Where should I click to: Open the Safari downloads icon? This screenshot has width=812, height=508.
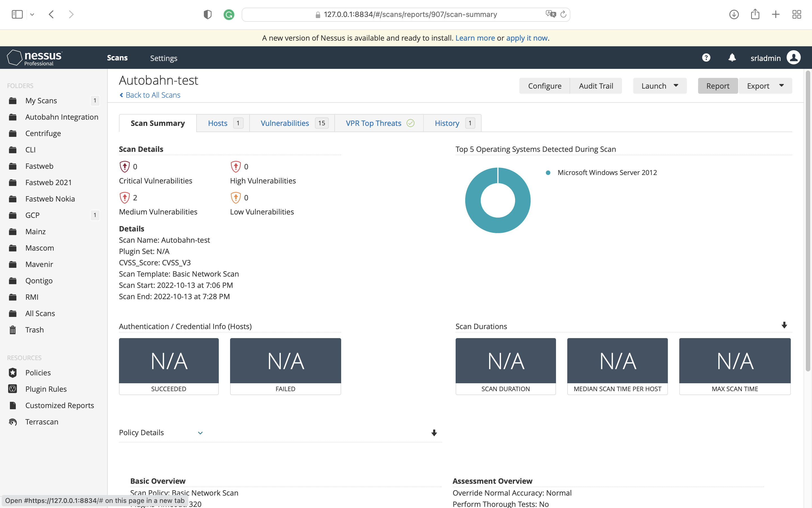pos(734,14)
